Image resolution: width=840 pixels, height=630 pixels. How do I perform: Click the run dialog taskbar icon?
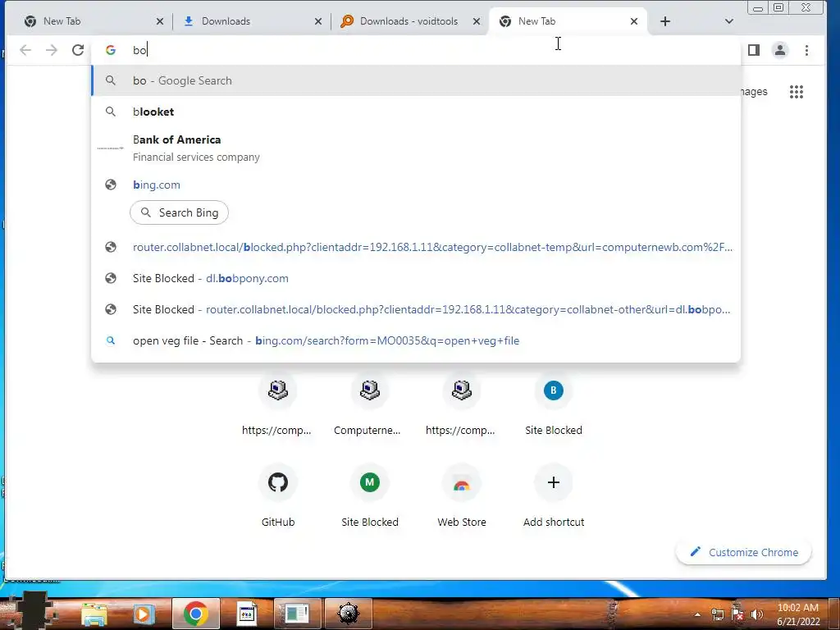(247, 614)
